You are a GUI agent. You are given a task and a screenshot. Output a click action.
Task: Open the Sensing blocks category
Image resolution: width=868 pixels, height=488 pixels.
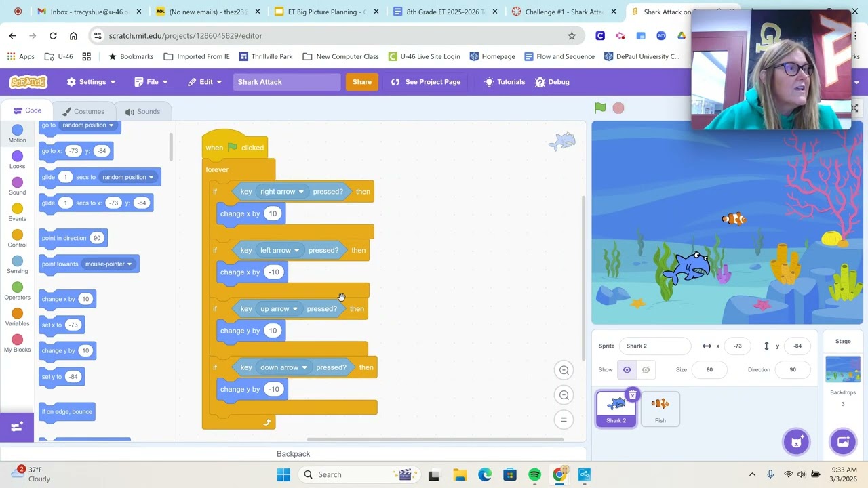pos(18,265)
